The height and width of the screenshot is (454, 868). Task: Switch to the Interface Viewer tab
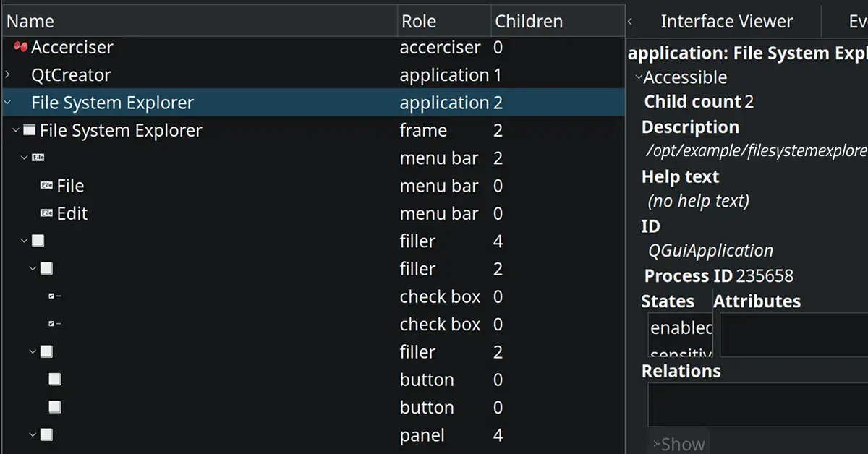pos(726,22)
